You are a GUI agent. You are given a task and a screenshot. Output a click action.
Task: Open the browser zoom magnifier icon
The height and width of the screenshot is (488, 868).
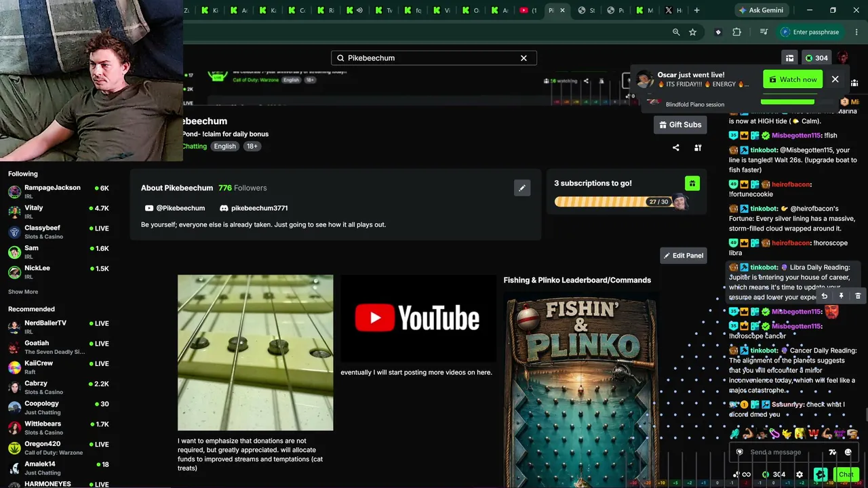676,32
